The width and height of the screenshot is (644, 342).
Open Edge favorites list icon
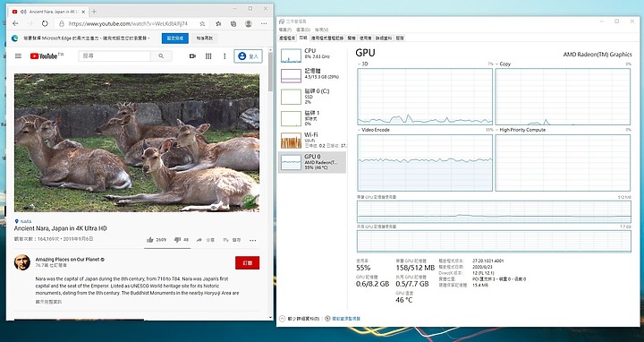point(218,24)
